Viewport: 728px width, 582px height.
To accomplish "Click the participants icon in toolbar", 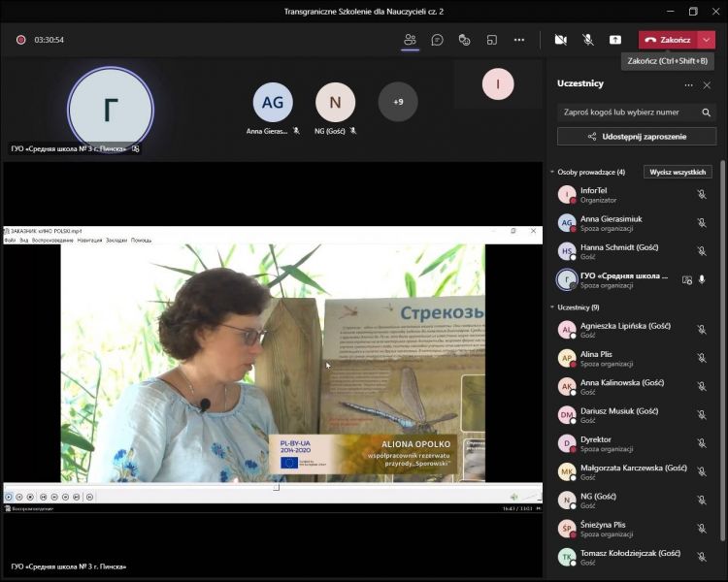I will coord(410,40).
